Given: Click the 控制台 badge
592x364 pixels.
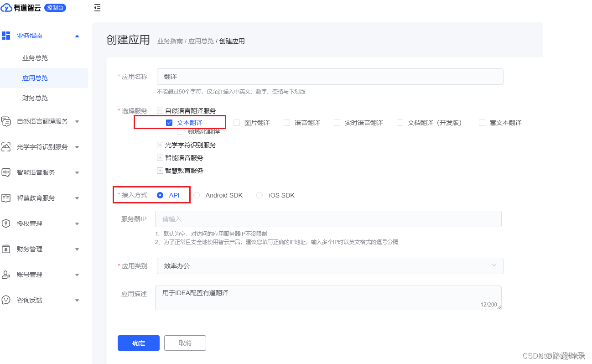Looking at the screenshot, I should coord(55,8).
